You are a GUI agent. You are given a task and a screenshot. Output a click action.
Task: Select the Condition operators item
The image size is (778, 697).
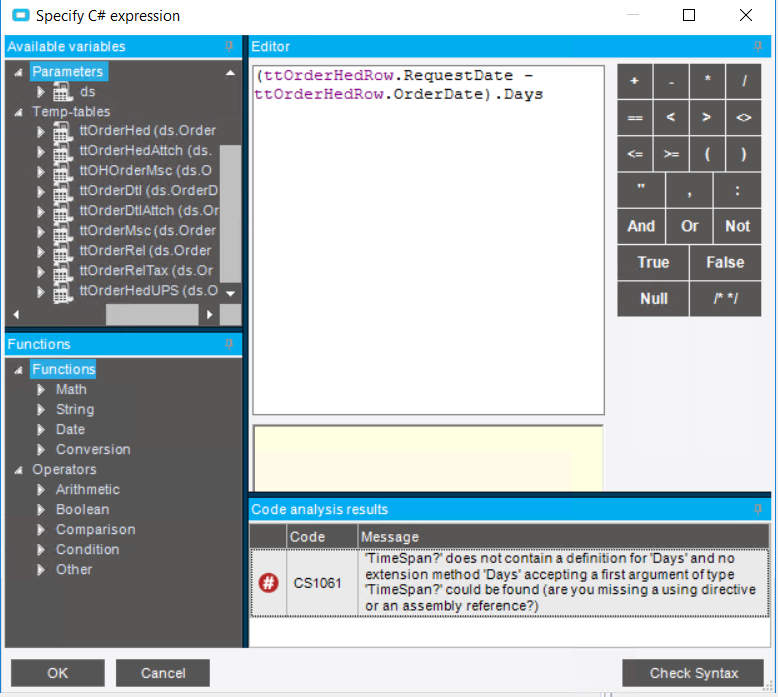tap(87, 550)
